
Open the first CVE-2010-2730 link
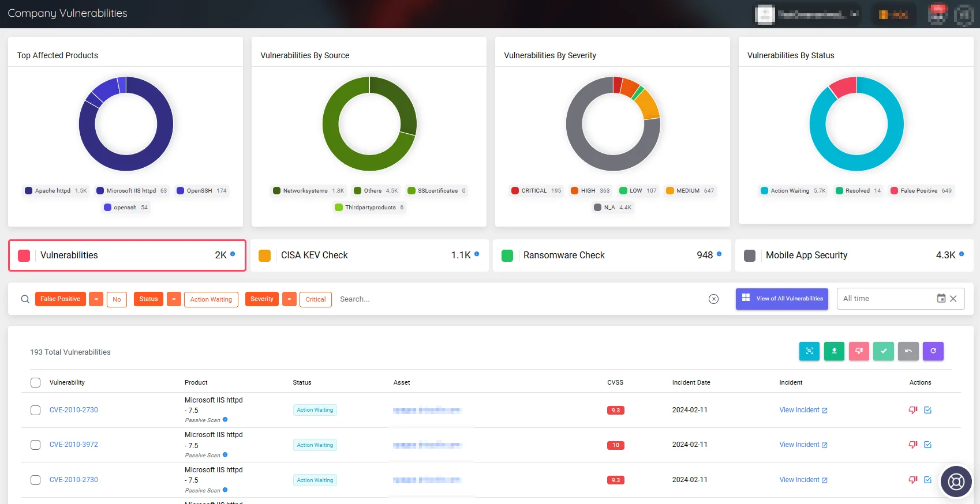[x=74, y=410]
